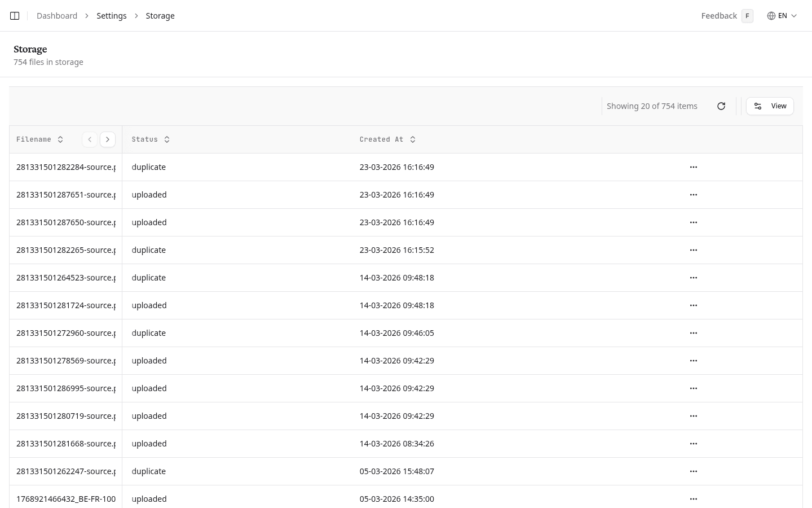Open actions menu for 1768921466432_BE-FR row
This screenshot has height=508, width=812.
pos(694,499)
